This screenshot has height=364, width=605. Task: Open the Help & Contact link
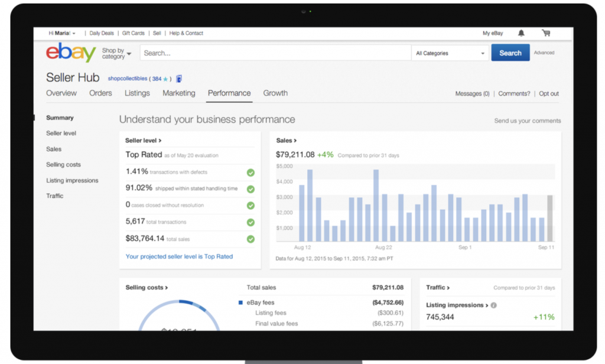186,33
